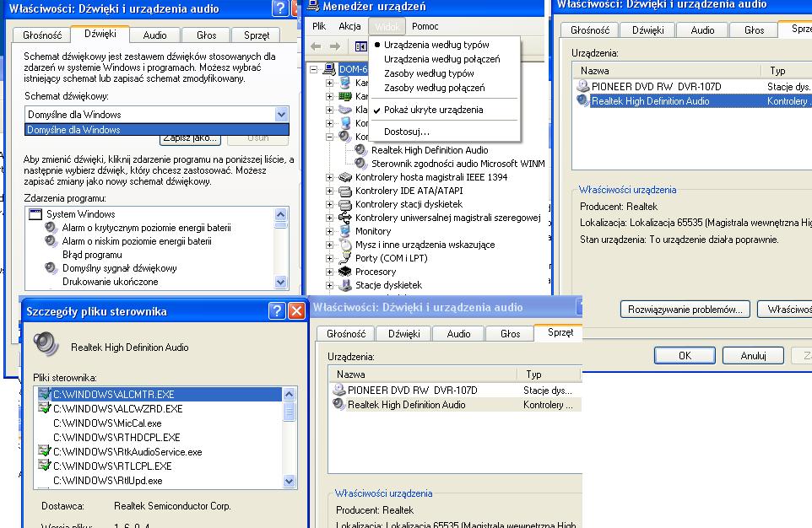
Task: Expand Kontrolery hosta magistrali IEEE 1394 node
Action: (329, 177)
